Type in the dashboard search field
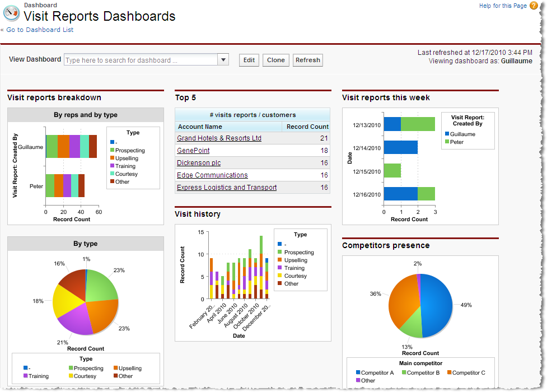This screenshot has height=392, width=547. pos(140,60)
